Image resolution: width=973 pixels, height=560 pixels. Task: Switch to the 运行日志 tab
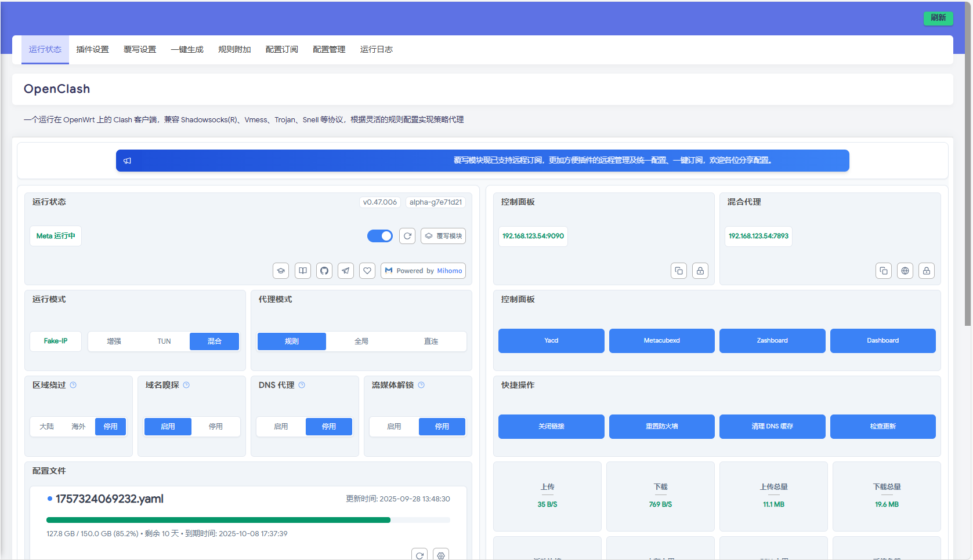pyautogui.click(x=377, y=50)
